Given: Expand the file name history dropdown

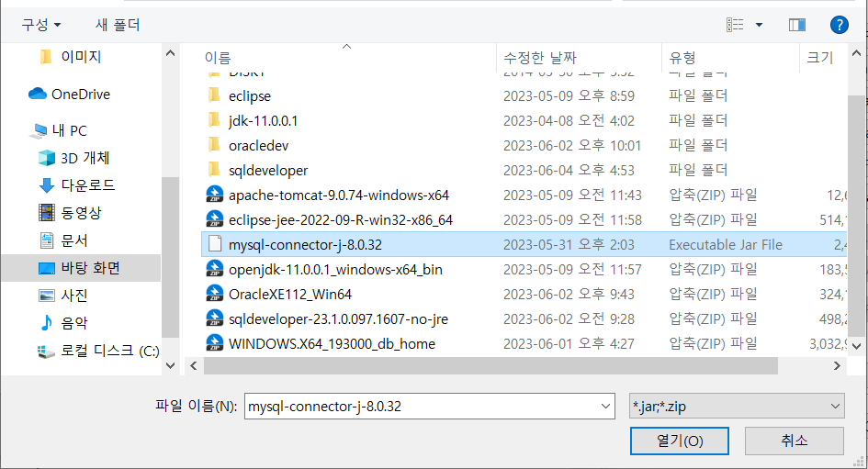Looking at the screenshot, I should click(605, 407).
